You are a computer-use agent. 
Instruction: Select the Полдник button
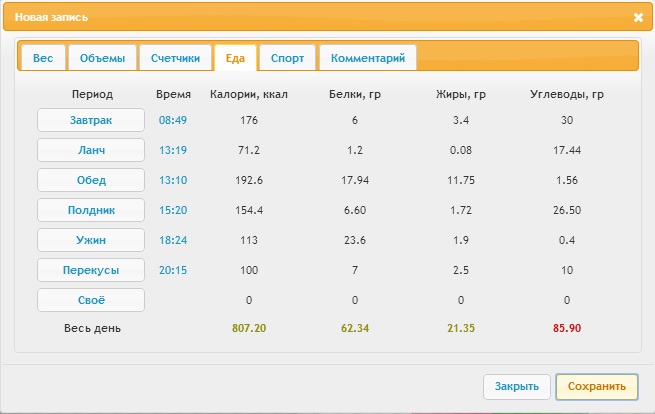point(91,210)
